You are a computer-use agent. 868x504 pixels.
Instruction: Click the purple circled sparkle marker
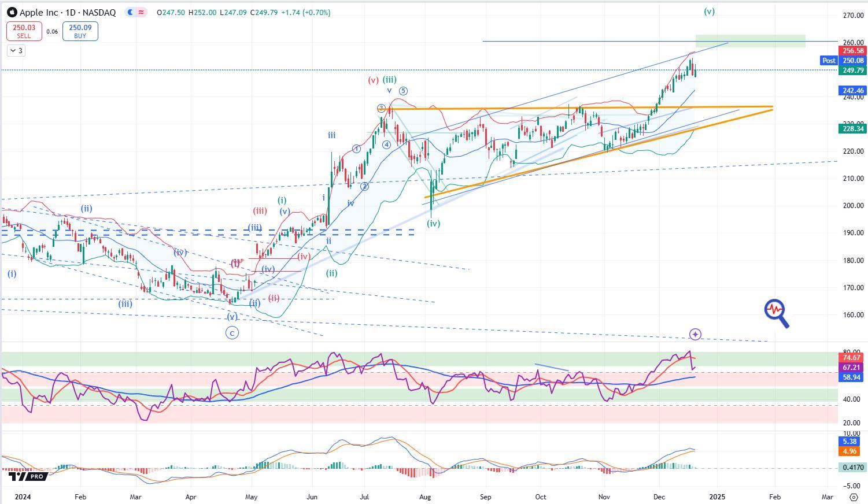695,334
